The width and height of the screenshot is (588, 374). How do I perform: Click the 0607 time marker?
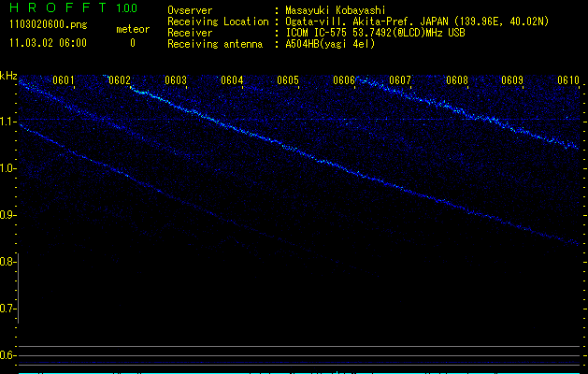coord(400,80)
